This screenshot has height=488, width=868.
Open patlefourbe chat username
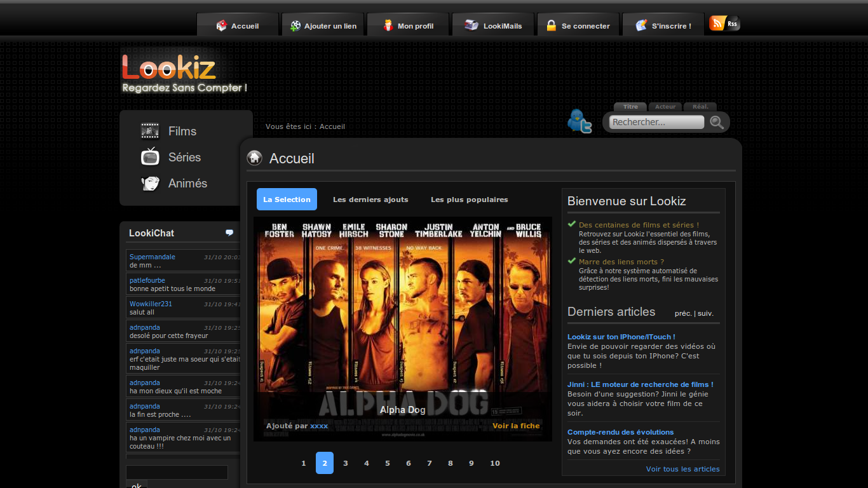pyautogui.click(x=147, y=280)
